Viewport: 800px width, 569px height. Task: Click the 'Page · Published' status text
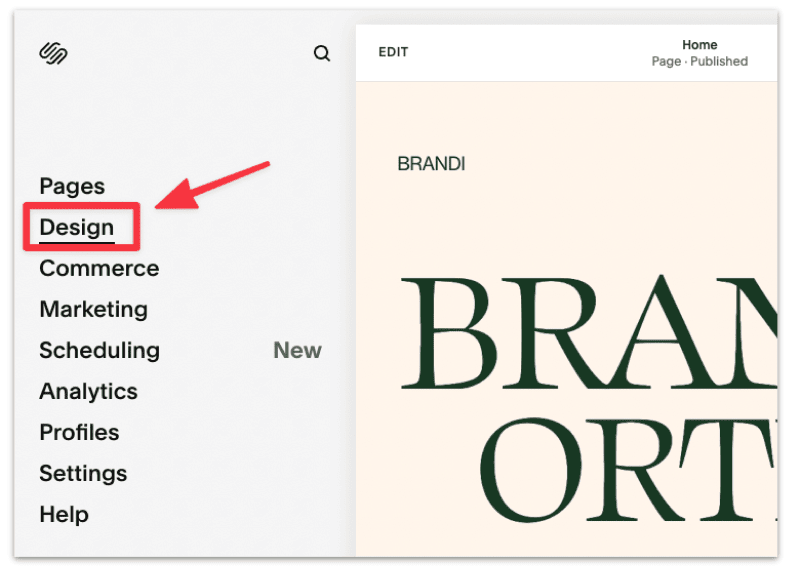[699, 61]
